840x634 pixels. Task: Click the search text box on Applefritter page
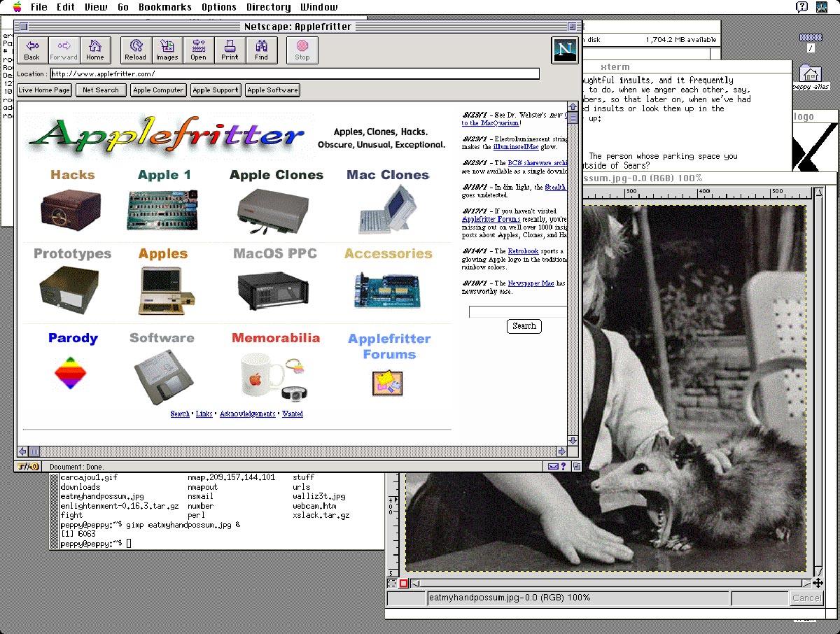point(517,312)
